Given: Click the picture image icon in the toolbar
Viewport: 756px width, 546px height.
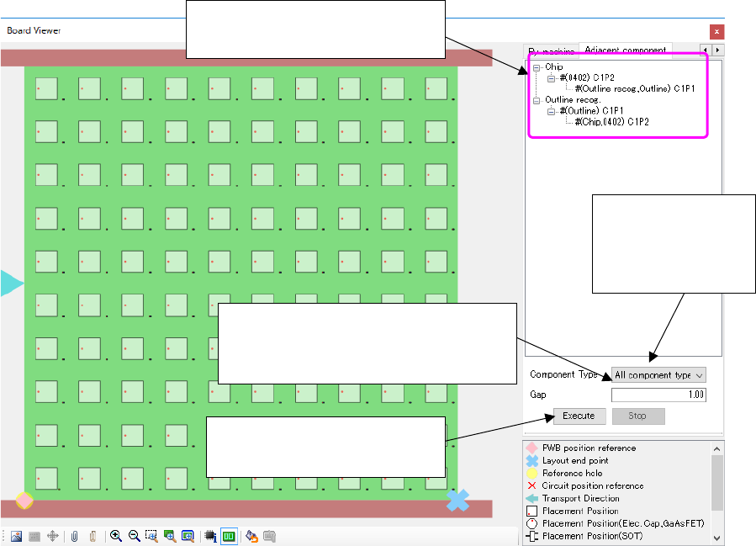Looking at the screenshot, I should 16,536.
